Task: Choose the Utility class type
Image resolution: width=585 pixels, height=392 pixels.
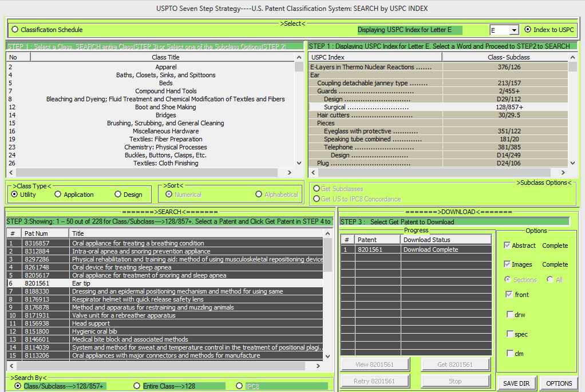Action: [14, 195]
